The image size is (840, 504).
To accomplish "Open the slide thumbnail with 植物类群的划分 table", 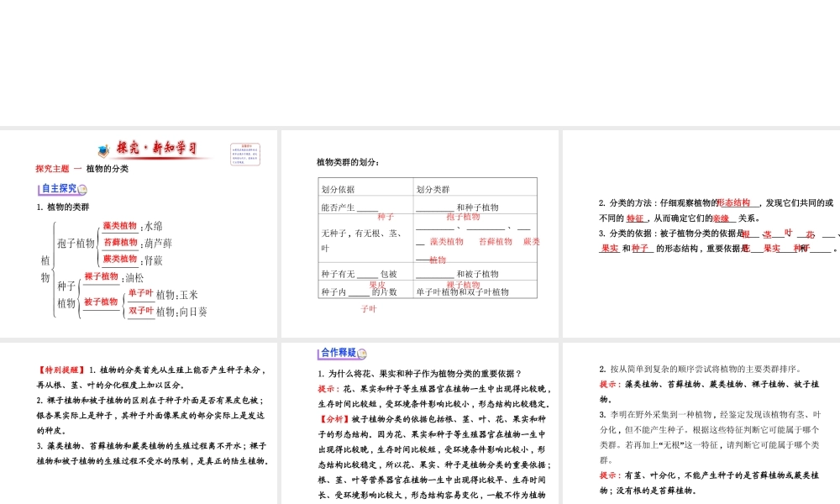I will click(x=419, y=234).
